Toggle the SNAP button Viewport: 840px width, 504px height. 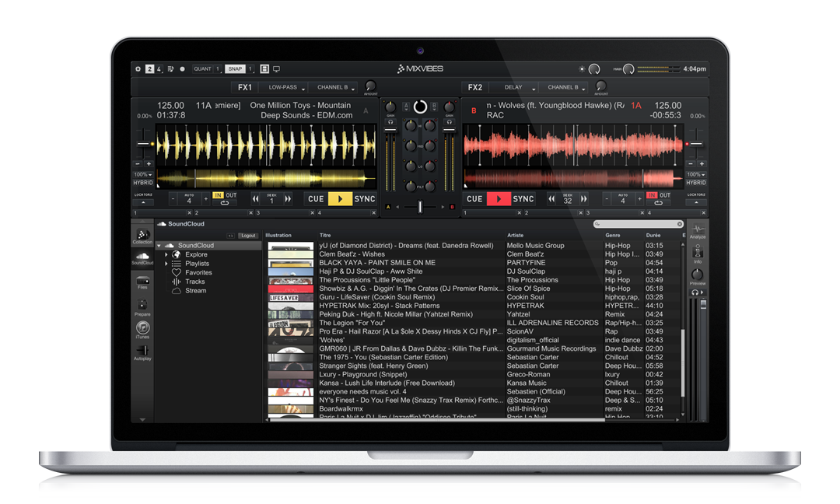[x=235, y=69]
